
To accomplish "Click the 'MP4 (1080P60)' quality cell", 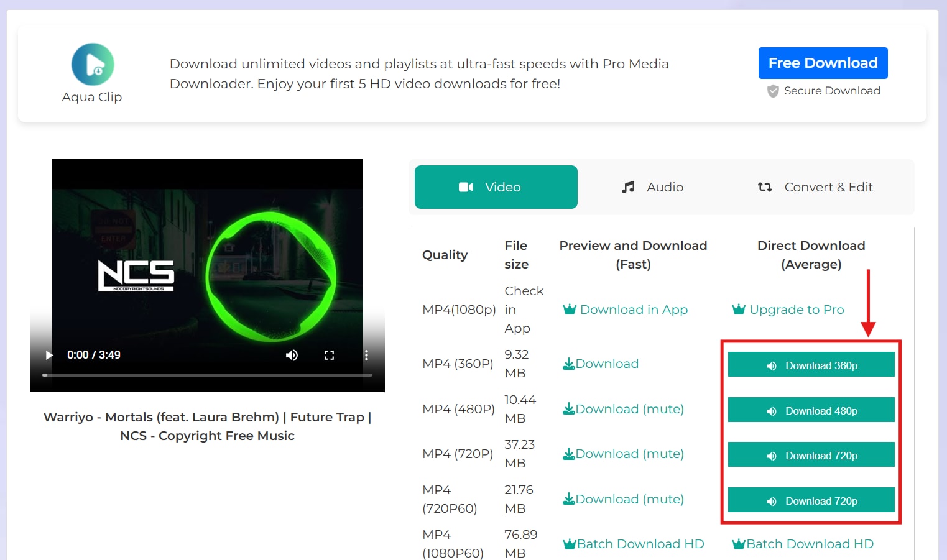I will click(453, 544).
